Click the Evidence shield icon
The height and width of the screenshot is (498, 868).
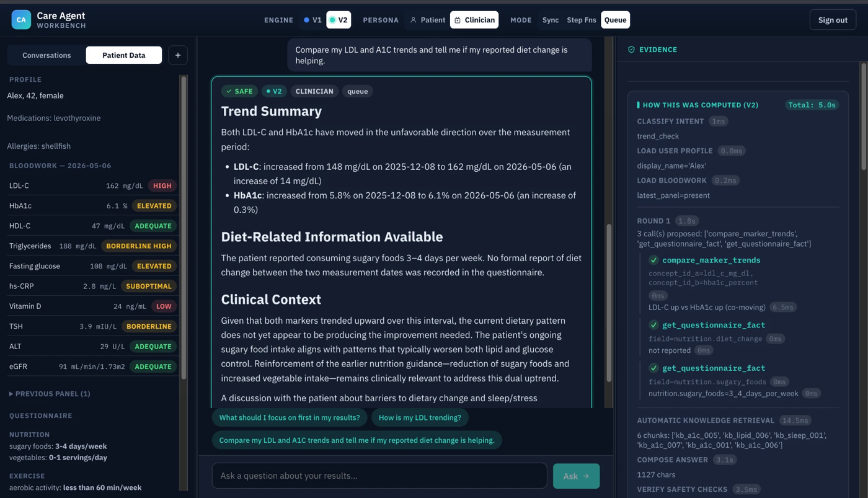(x=631, y=50)
